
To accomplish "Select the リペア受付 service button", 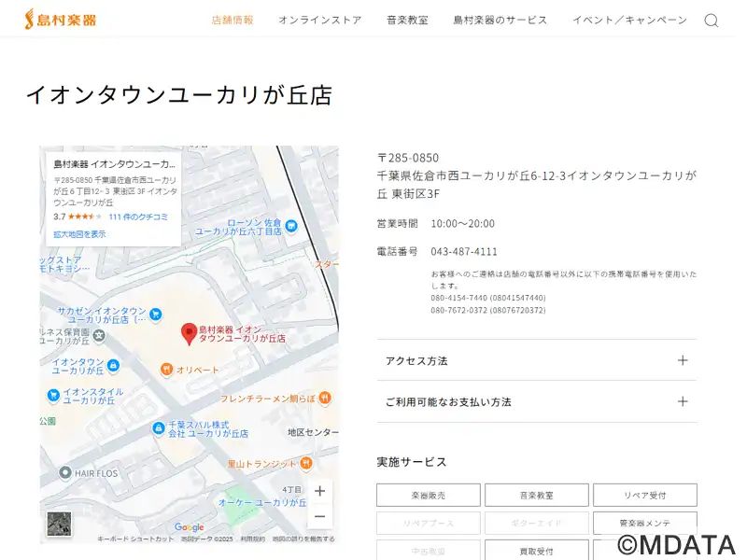I will point(645,496).
